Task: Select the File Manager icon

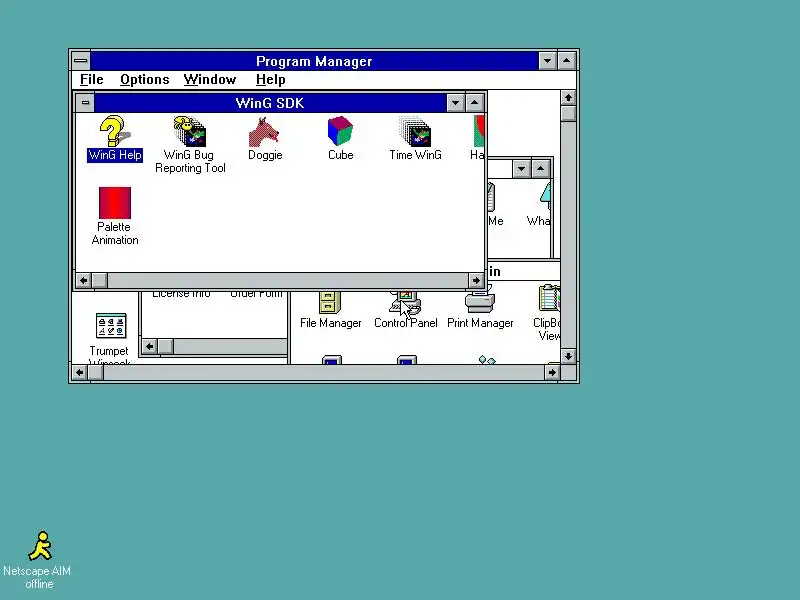Action: 331,310
